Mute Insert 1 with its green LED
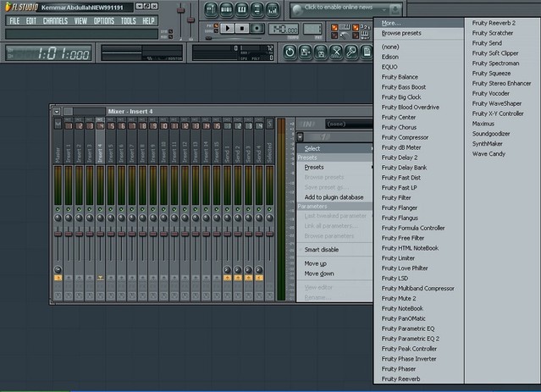The height and width of the screenshot is (392, 541). tap(69, 209)
